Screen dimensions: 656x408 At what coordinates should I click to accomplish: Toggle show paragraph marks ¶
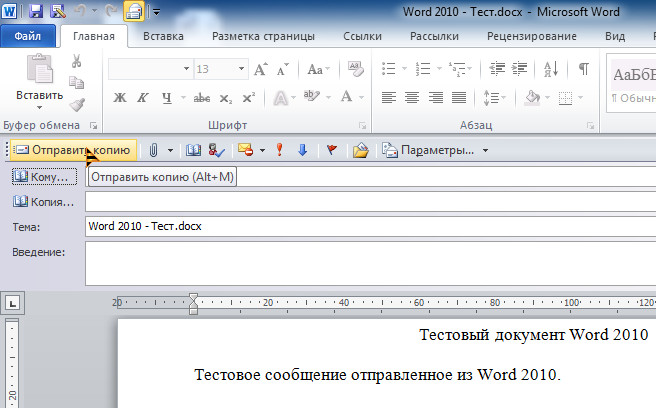pyautogui.click(x=584, y=68)
